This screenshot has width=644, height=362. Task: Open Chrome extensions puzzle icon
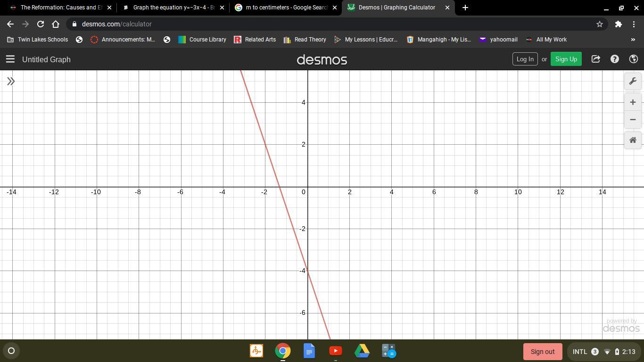pyautogui.click(x=619, y=24)
